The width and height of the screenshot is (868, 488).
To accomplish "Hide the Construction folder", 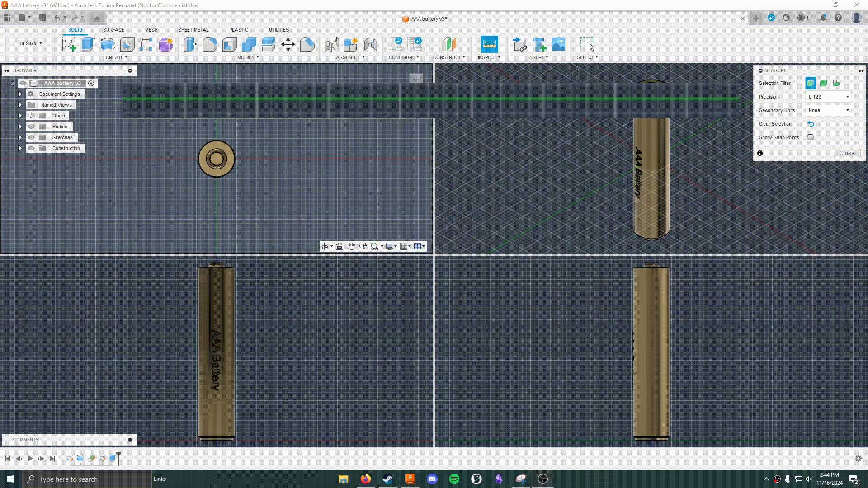I will [x=31, y=148].
